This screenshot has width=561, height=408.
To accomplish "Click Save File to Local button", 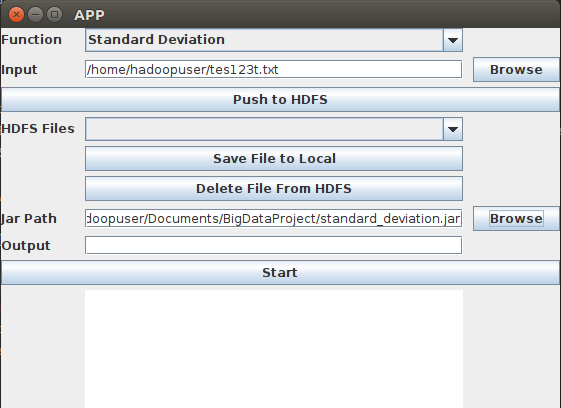I will tap(274, 159).
